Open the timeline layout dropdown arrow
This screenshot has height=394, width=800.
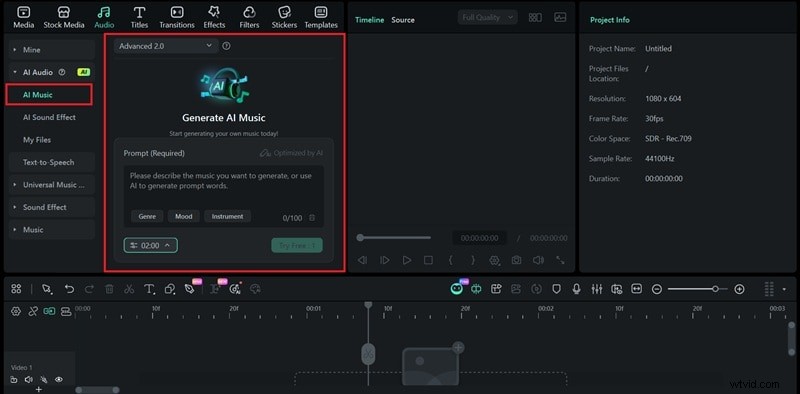click(x=784, y=289)
